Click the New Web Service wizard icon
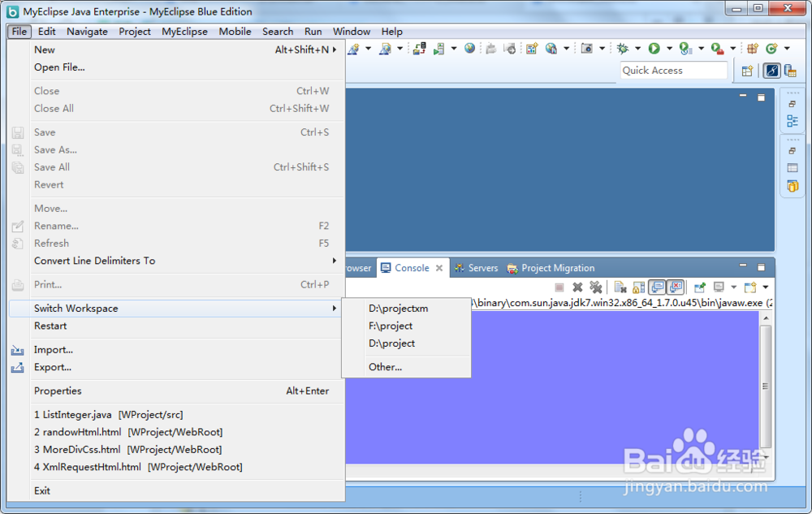 click(x=531, y=49)
